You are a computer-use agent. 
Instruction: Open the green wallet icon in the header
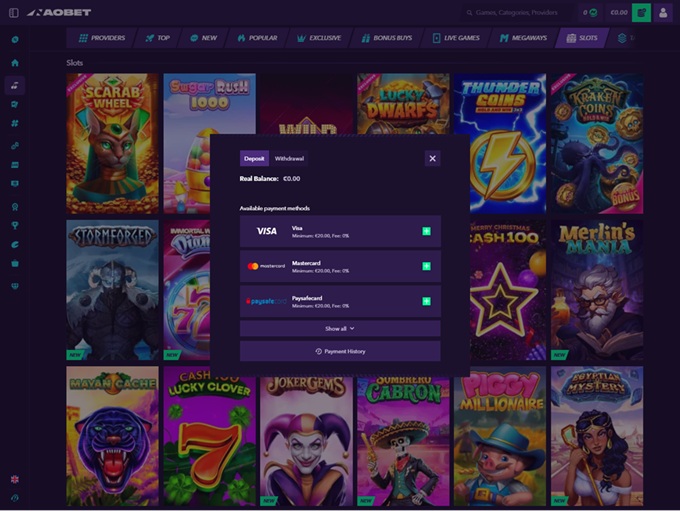coord(640,12)
